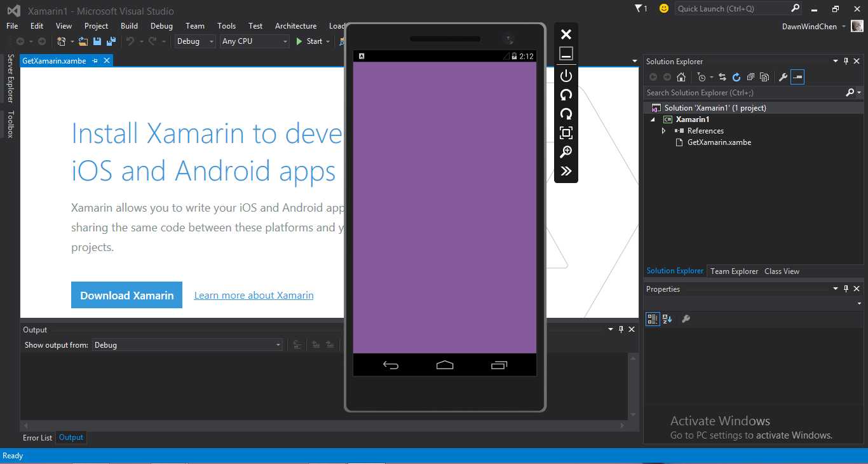This screenshot has width=868, height=464.
Task: Click the emulator zoom icon
Action: coord(566,152)
